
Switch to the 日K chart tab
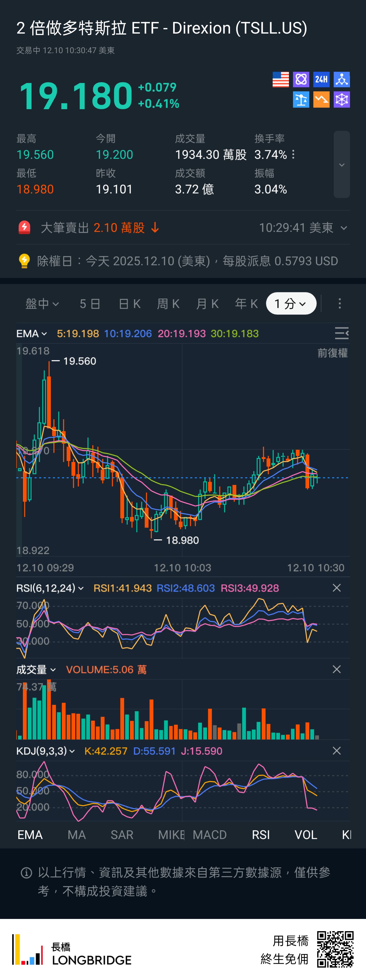[130, 304]
